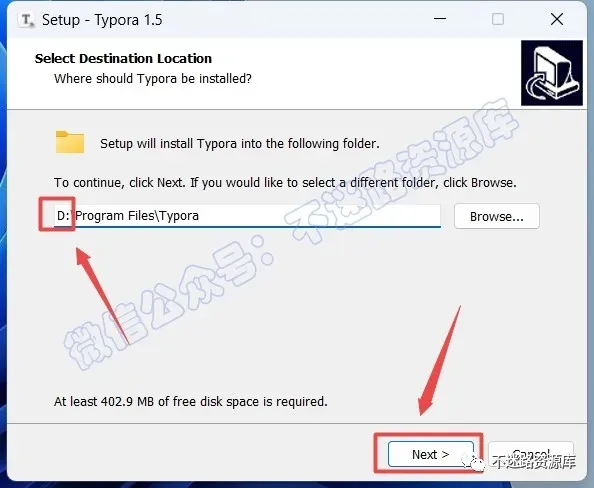Click the 'To continue, click Next' instruction
Screen dimensions: 594x488
285,183
